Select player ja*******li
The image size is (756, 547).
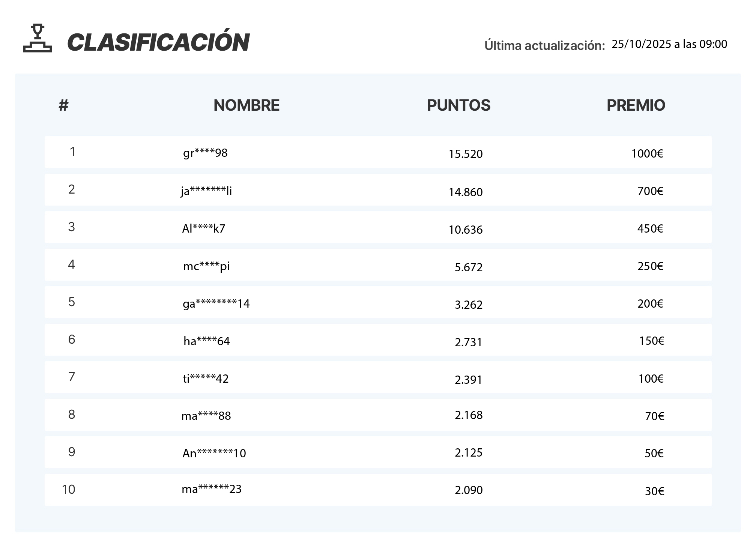[206, 191]
